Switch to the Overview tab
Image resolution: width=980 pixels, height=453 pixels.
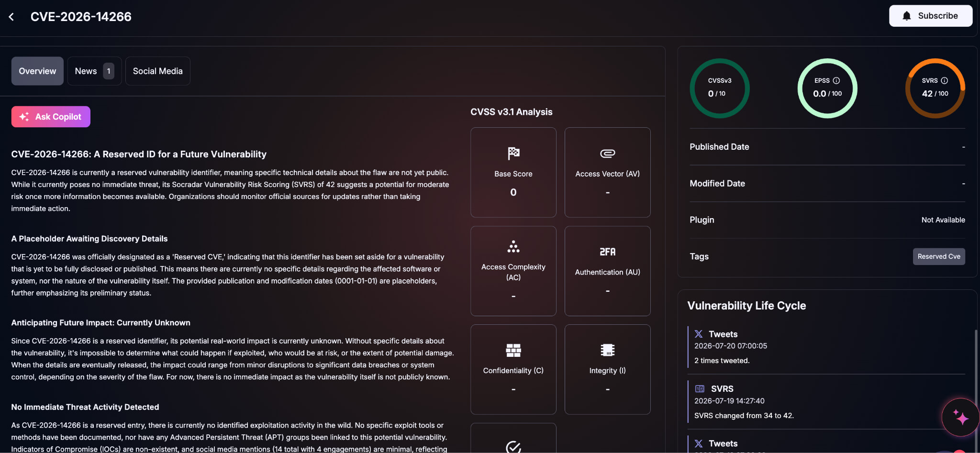click(x=37, y=71)
